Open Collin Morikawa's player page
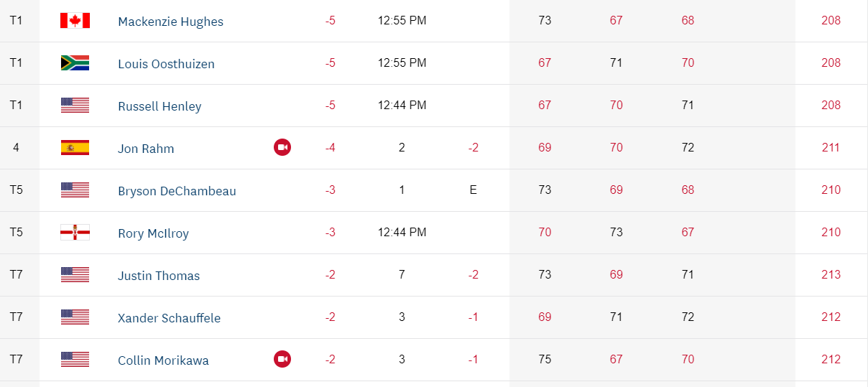Screen dimensions: 868x387 [163, 360]
